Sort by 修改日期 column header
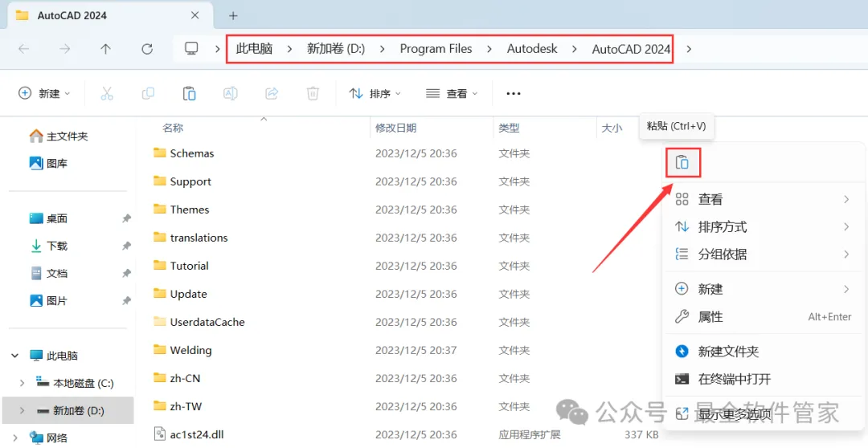Viewport: 868px width, 448px height. [x=395, y=128]
